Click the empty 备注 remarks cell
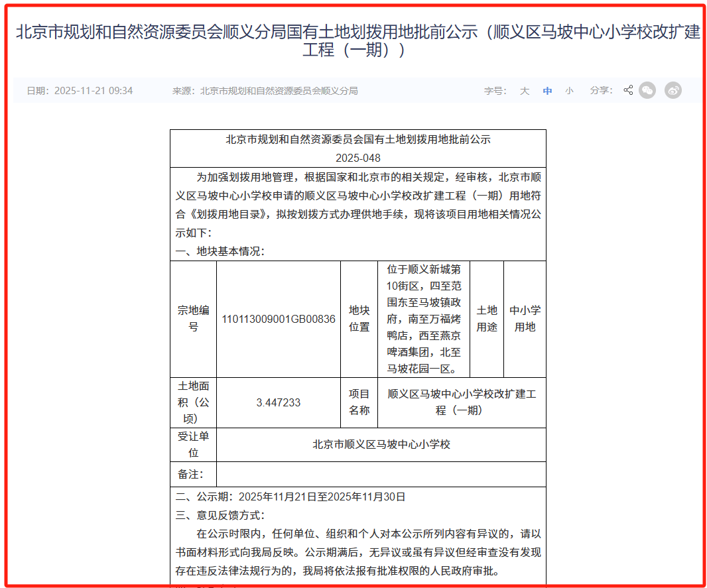 pyautogui.click(x=381, y=475)
